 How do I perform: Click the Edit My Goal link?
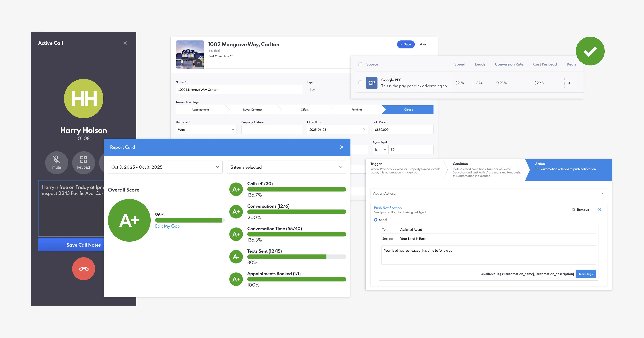[168, 226]
